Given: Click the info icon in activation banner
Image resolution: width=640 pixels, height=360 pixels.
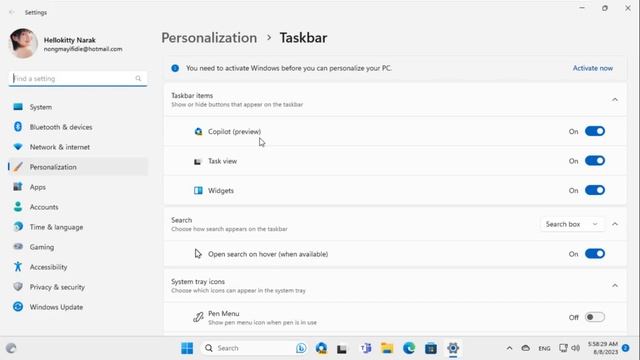Looking at the screenshot, I should point(175,68).
